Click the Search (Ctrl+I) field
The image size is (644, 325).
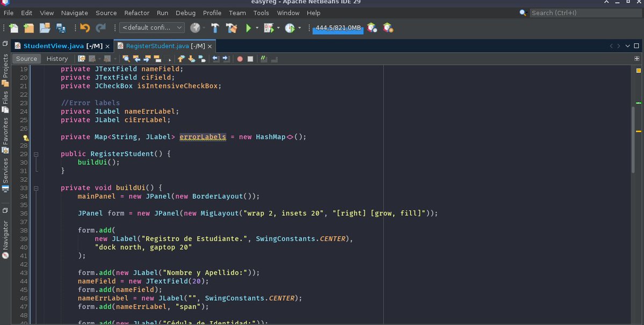pos(585,13)
